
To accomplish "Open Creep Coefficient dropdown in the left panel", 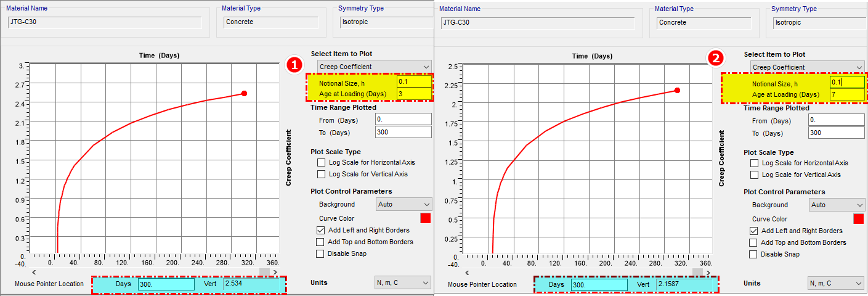I will coord(375,67).
